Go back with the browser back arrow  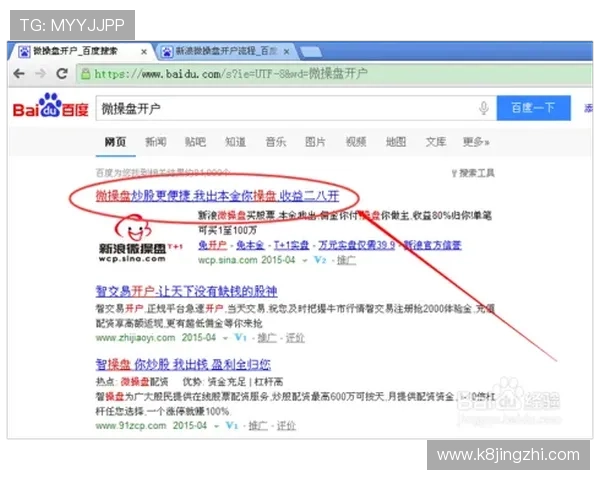[19, 73]
